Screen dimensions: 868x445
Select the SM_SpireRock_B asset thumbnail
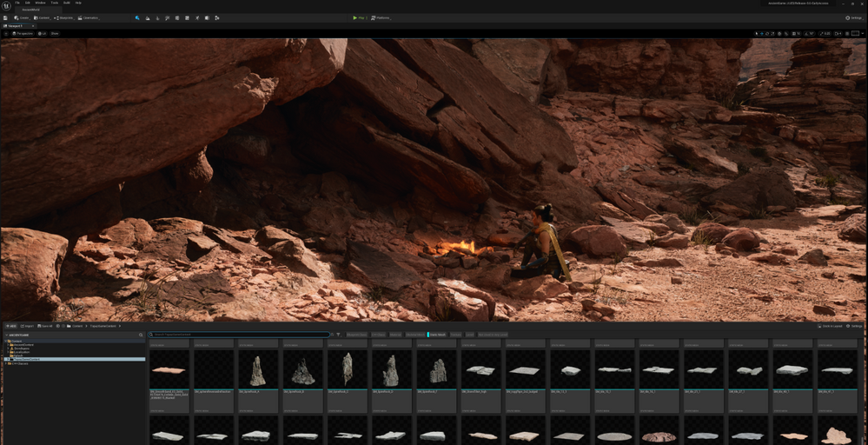tap(303, 369)
